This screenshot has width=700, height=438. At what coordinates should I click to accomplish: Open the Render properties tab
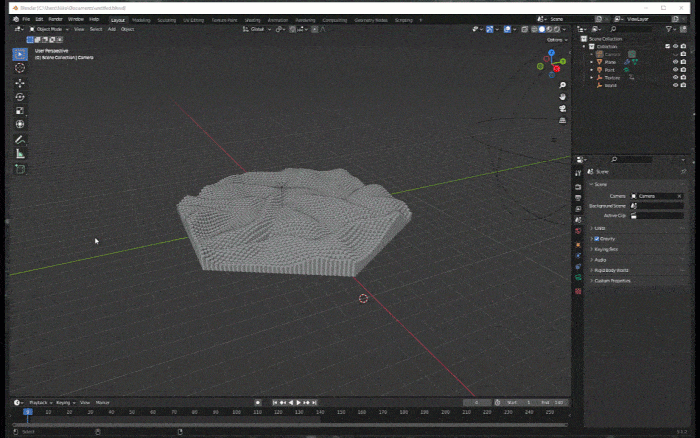[x=578, y=187]
